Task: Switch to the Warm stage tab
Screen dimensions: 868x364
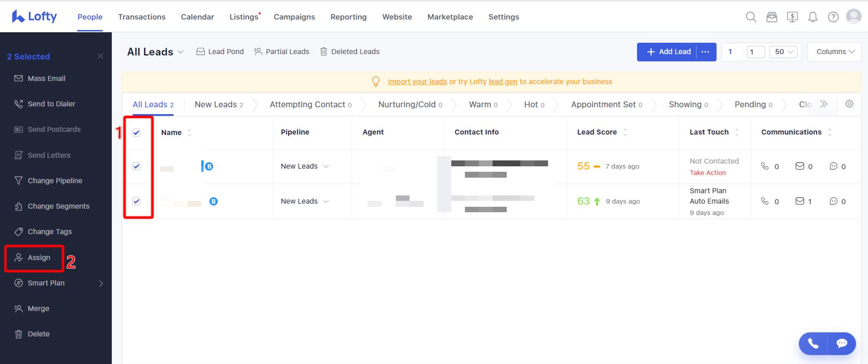Action: (x=483, y=105)
